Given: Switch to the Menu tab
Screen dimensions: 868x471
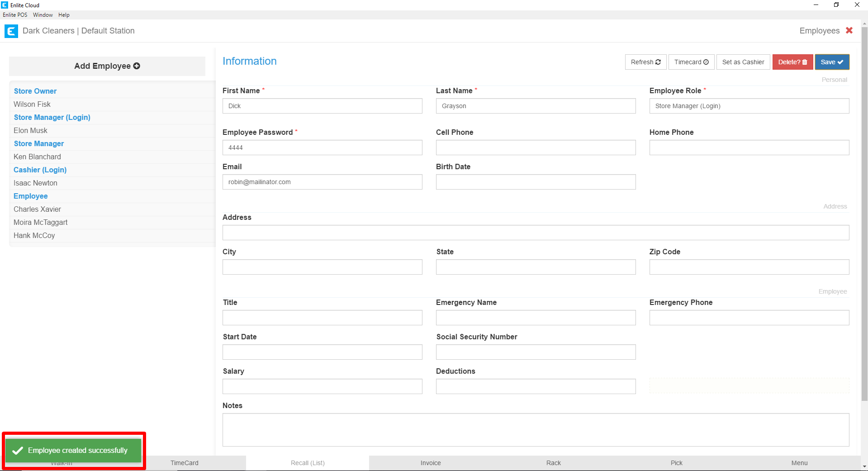Looking at the screenshot, I should tap(800, 463).
